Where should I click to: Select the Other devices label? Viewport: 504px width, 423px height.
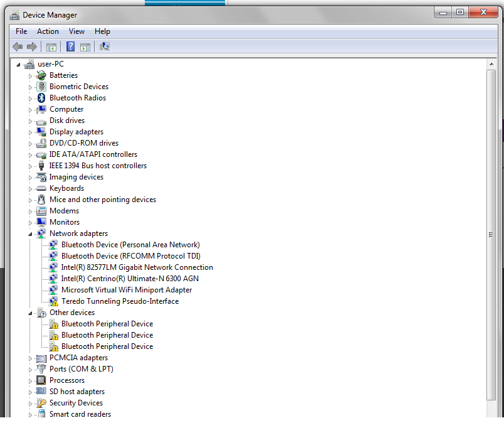72,313
